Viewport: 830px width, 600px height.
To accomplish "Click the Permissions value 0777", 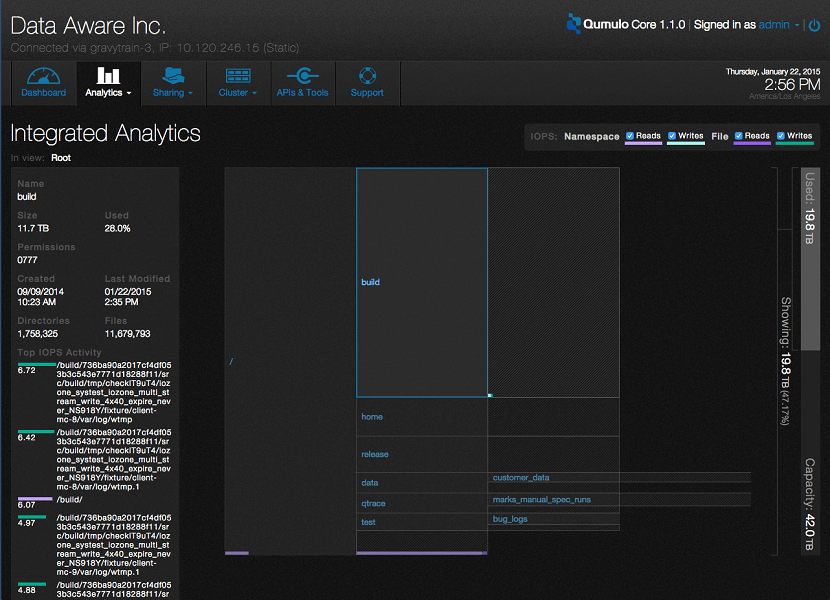I will [28, 260].
